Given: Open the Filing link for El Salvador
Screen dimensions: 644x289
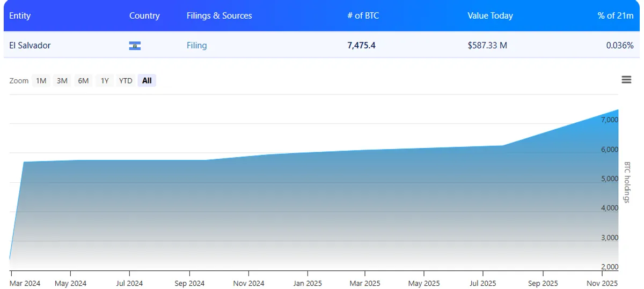Looking at the screenshot, I should [x=197, y=46].
